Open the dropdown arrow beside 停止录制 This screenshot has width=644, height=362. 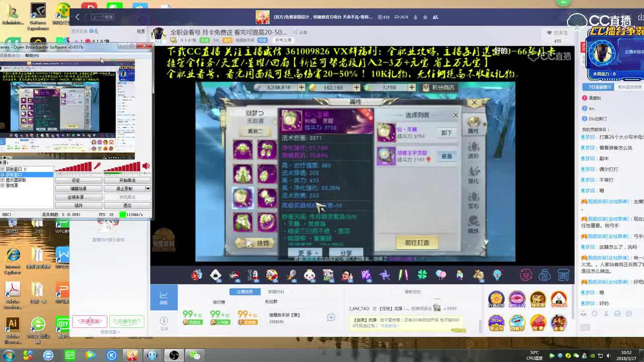(148, 189)
